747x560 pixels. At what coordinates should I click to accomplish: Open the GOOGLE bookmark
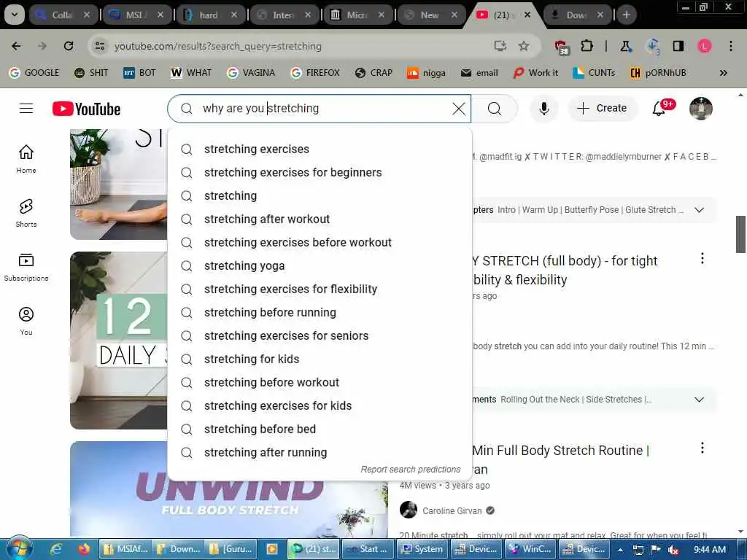34,73
